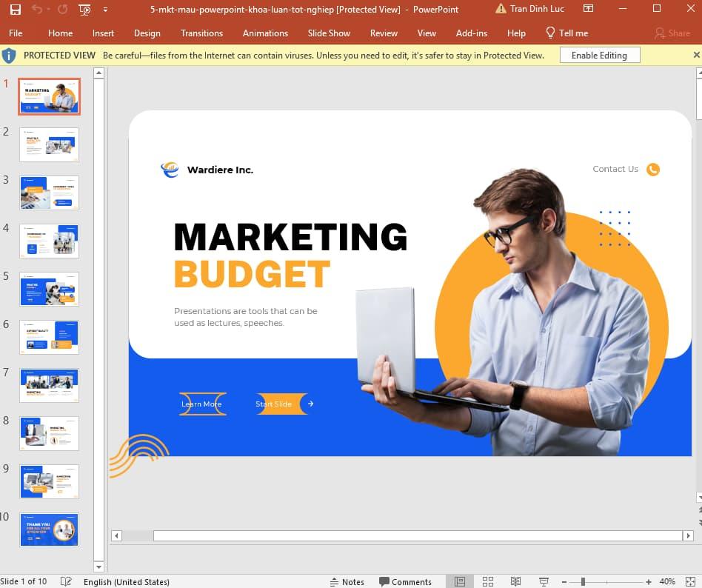The width and height of the screenshot is (702, 588).
Task: Select slide 5 thumbnail in the panel
Action: point(49,289)
